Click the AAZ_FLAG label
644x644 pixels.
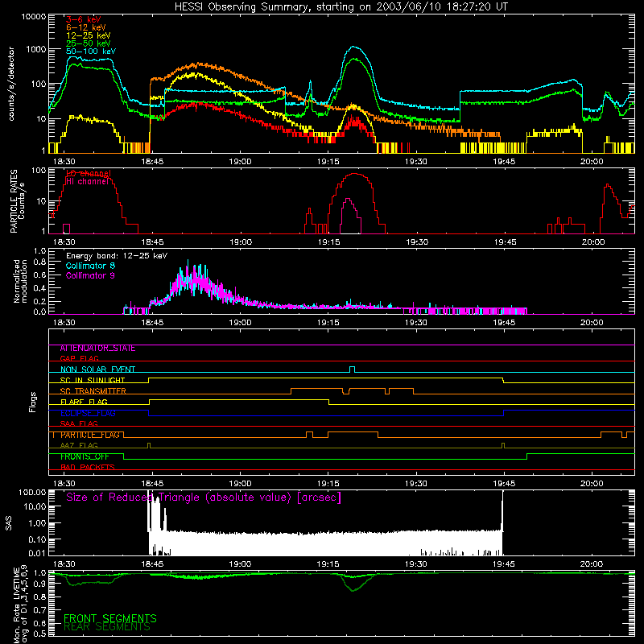(x=79, y=446)
